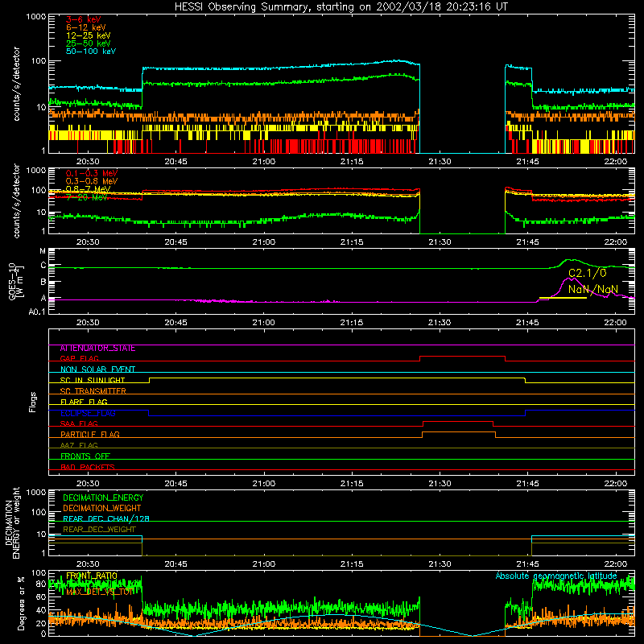Select the 25-50 keV legend label
The image size is (644, 644).
pos(88,43)
